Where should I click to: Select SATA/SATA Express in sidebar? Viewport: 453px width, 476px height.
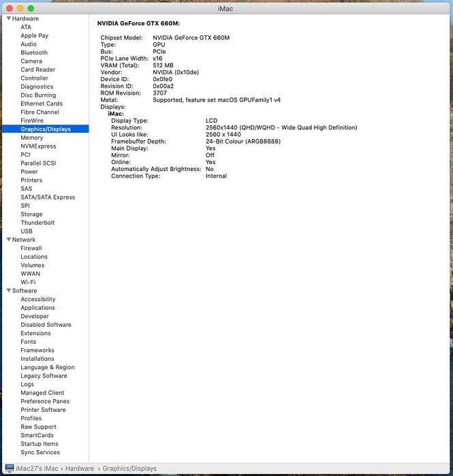pos(48,197)
